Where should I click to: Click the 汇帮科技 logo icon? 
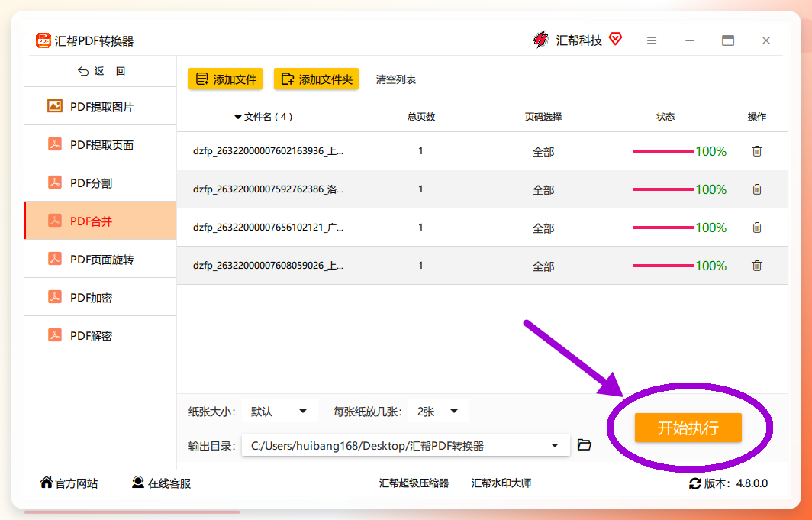click(540, 40)
